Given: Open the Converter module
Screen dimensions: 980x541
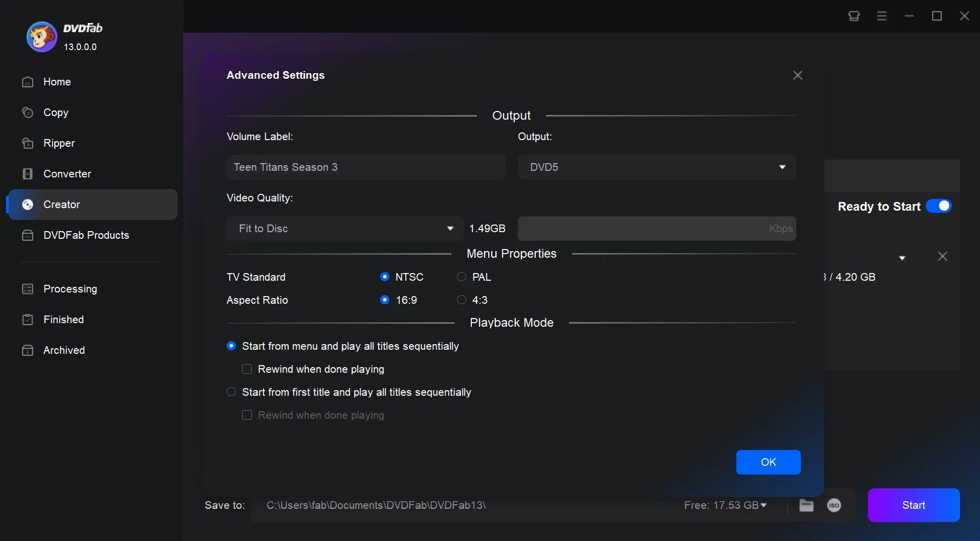Looking at the screenshot, I should pyautogui.click(x=67, y=174).
